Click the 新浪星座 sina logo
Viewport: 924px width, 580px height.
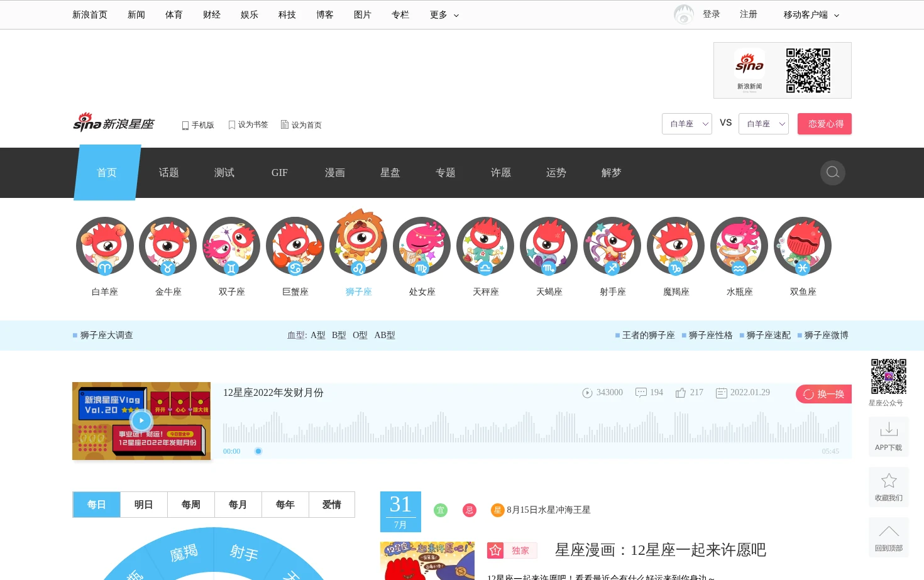(114, 123)
